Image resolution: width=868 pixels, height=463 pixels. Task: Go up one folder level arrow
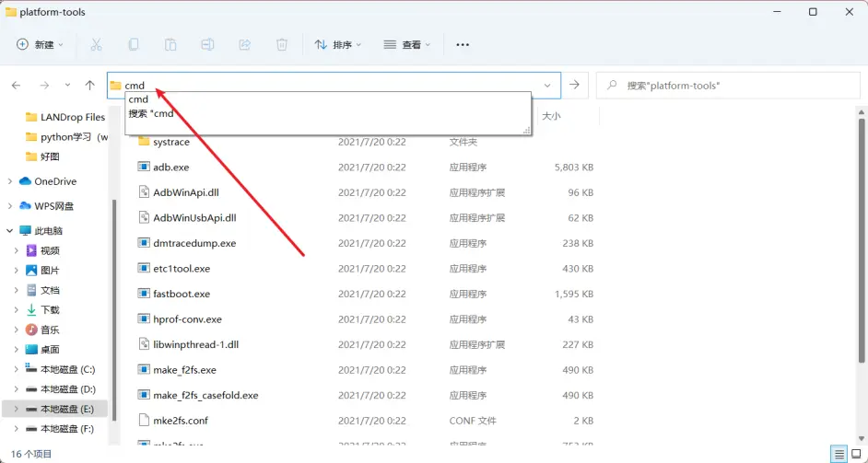[x=89, y=86]
